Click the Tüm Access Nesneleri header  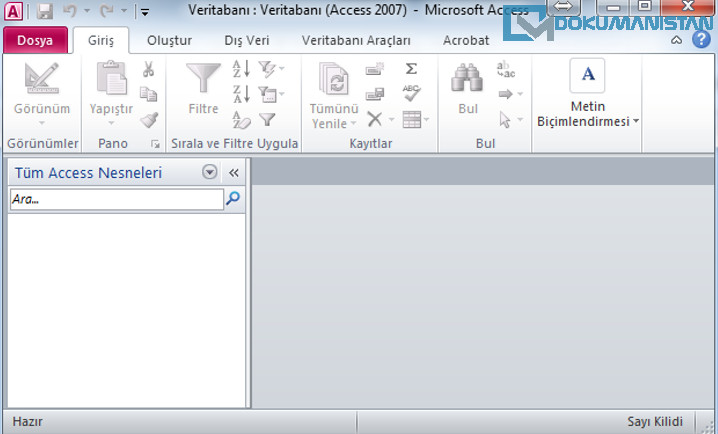click(88, 173)
